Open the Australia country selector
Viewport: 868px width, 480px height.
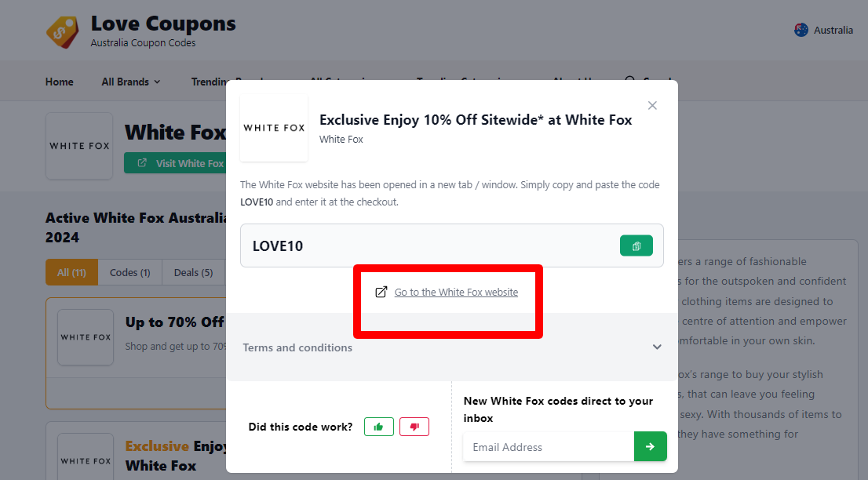pos(823,29)
